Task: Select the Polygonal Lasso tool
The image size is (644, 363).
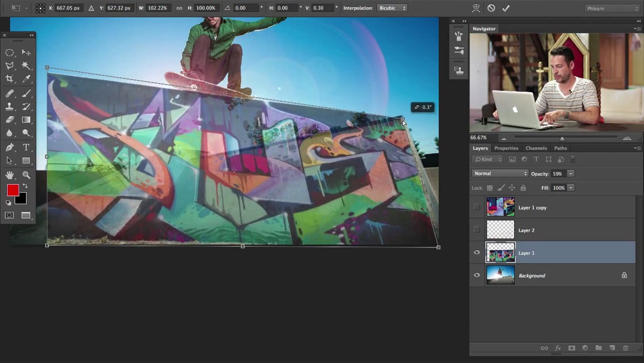Action: click(x=10, y=66)
